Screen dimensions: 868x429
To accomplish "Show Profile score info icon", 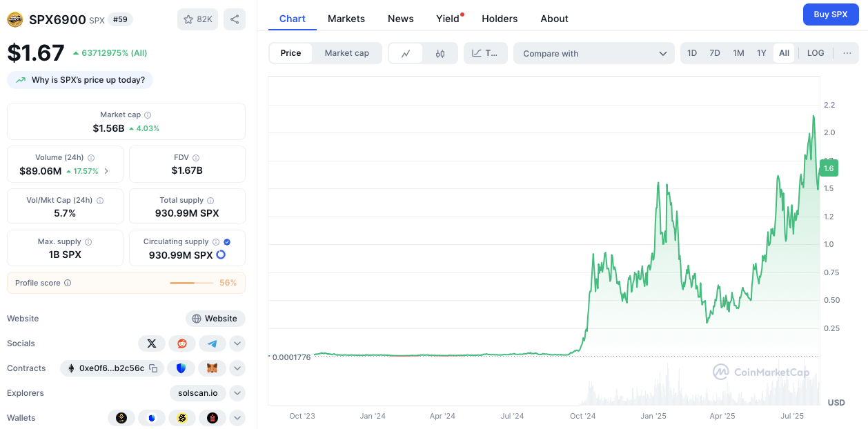I will point(68,283).
